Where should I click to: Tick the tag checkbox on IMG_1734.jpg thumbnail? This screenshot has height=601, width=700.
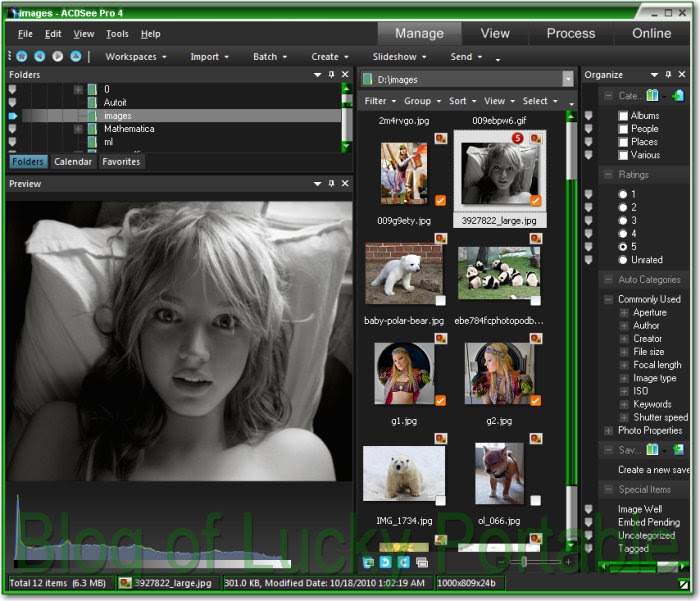441,499
